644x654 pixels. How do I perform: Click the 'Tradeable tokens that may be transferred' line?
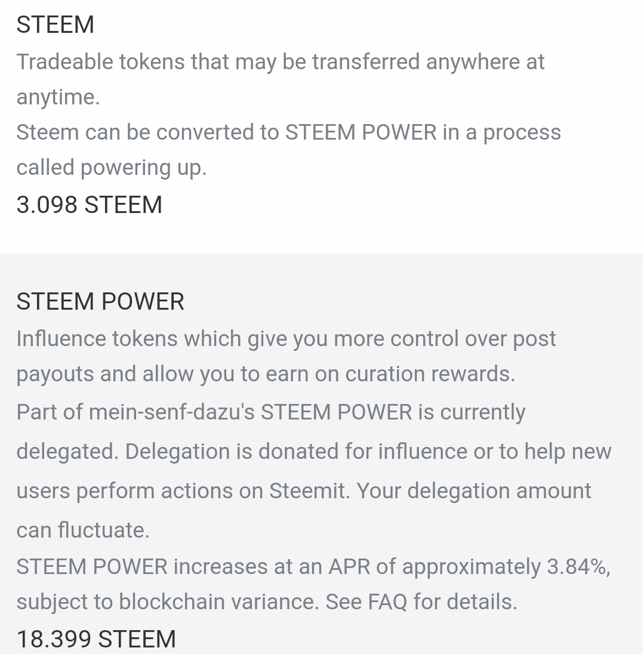[x=280, y=62]
